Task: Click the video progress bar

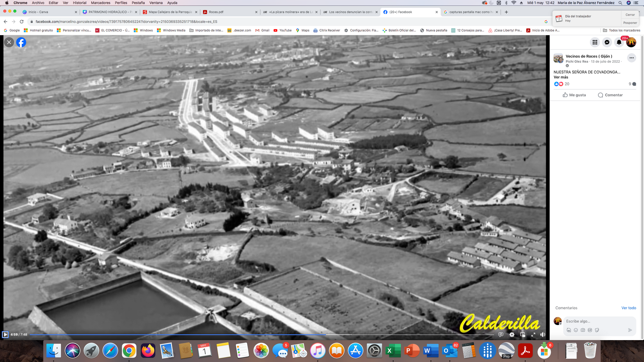Action: point(252,334)
